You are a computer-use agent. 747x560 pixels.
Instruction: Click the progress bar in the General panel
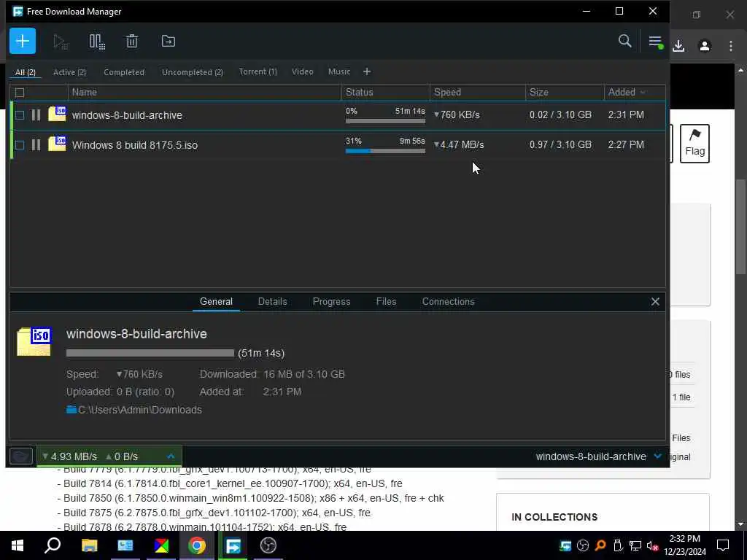pos(150,353)
